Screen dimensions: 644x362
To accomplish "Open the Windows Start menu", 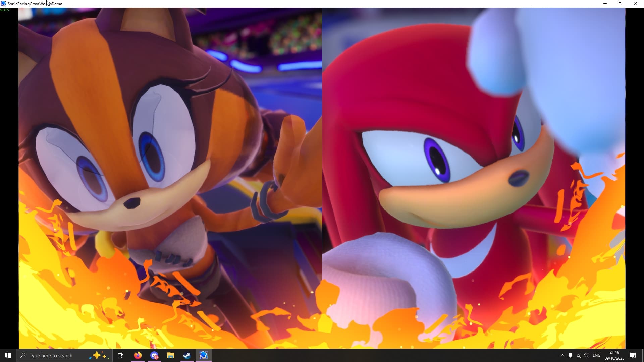I will 8,355.
